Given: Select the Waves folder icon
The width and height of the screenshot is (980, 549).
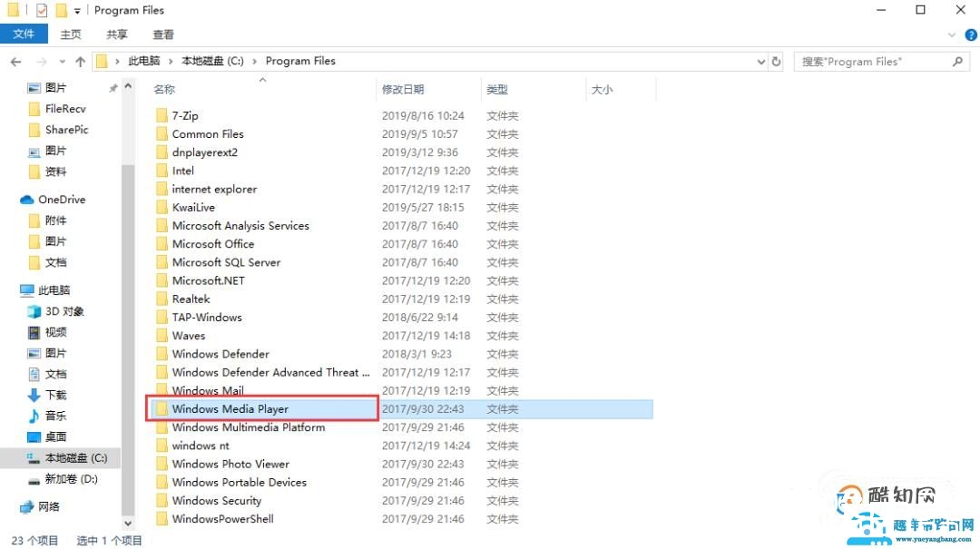Looking at the screenshot, I should pyautogui.click(x=162, y=335).
